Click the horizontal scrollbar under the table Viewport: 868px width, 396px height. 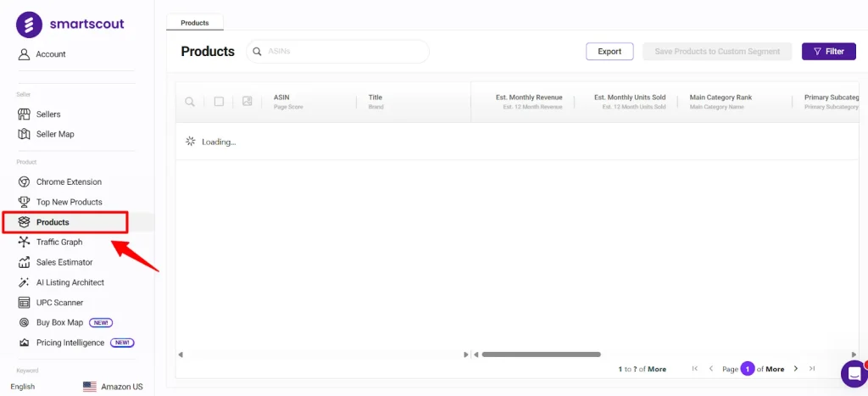[541, 354]
